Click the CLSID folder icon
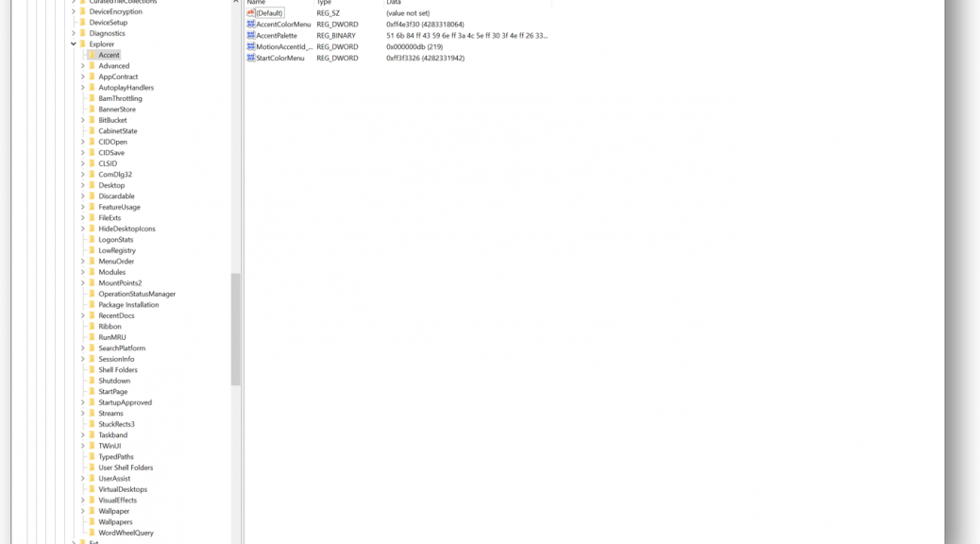Image resolution: width=980 pixels, height=544 pixels. click(92, 163)
